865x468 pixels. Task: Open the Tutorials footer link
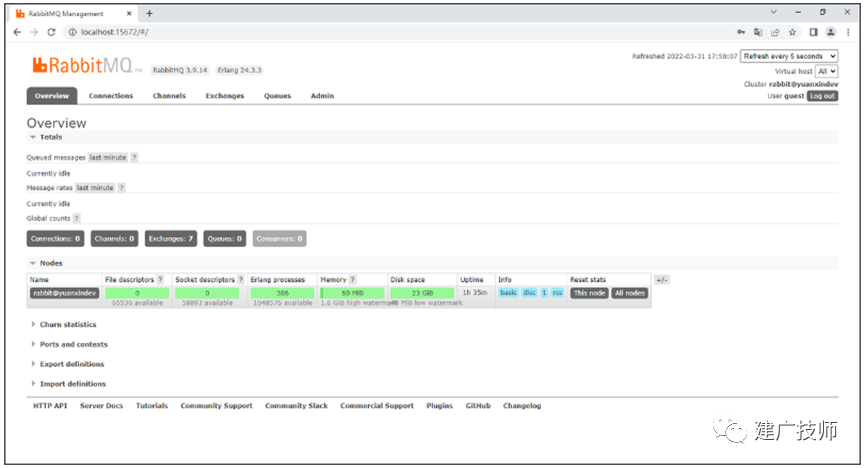tap(152, 406)
